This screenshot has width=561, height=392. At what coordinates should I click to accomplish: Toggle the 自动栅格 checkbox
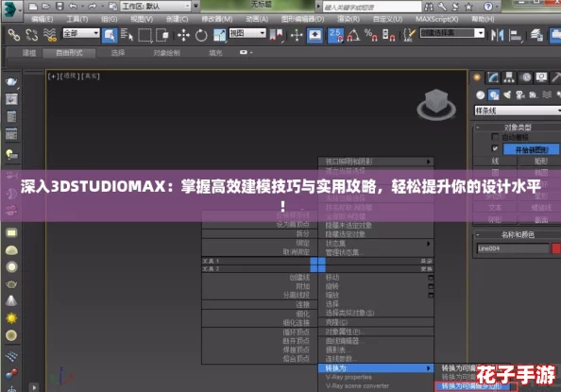(x=495, y=137)
